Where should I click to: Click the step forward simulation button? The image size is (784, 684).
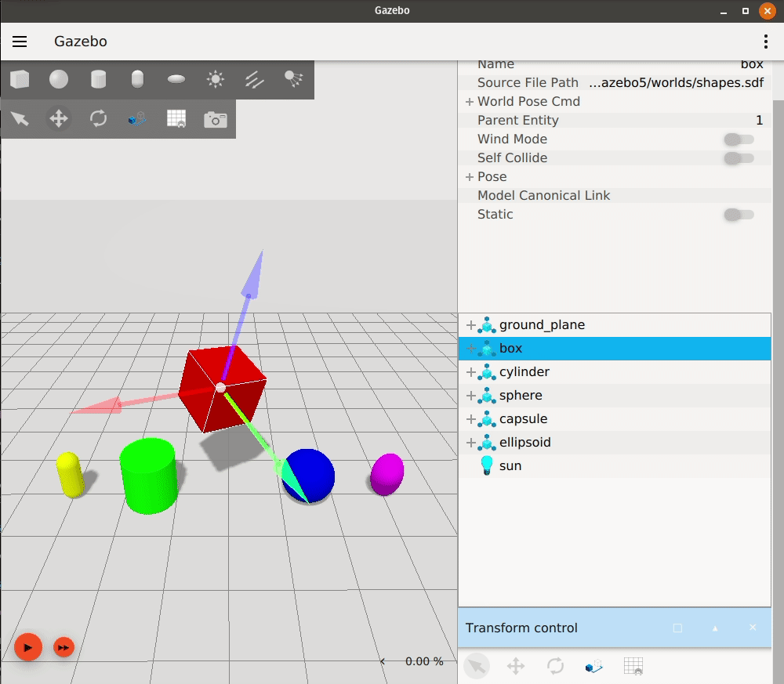[x=64, y=648]
